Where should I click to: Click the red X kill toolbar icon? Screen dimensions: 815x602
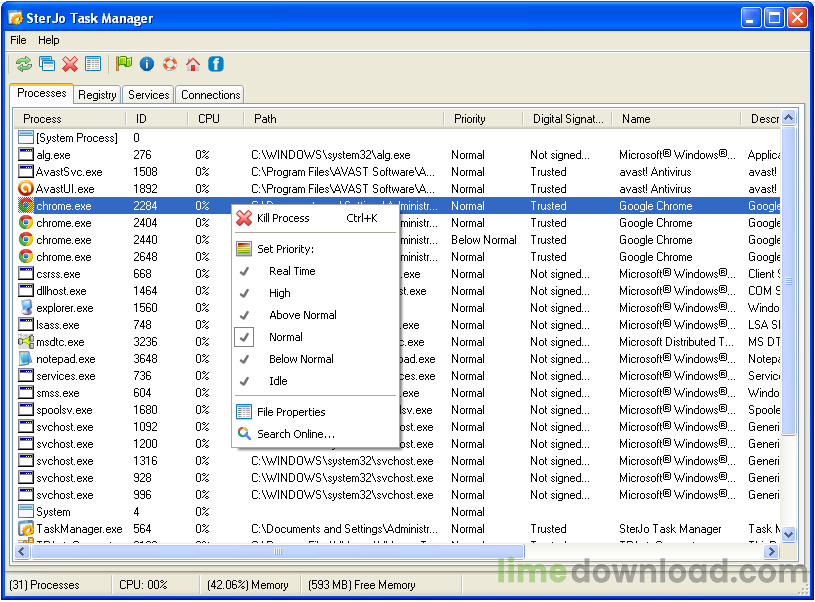click(69, 64)
